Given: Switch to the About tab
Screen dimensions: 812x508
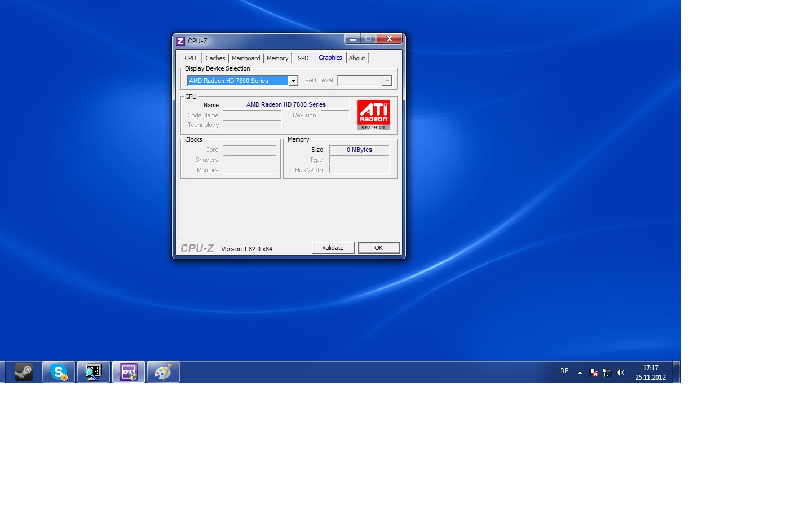Looking at the screenshot, I should click(357, 58).
